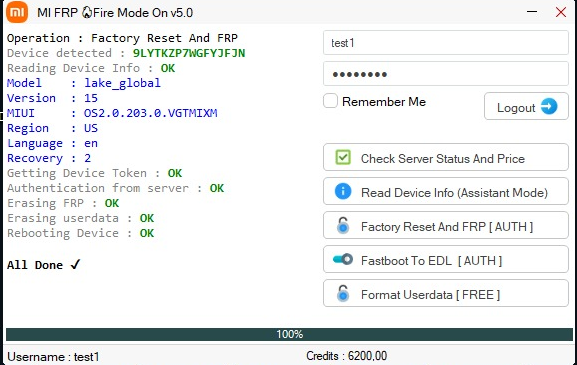The height and width of the screenshot is (365, 577).
Task: Click 'Getting Device Token : OK' line
Action: (x=94, y=173)
